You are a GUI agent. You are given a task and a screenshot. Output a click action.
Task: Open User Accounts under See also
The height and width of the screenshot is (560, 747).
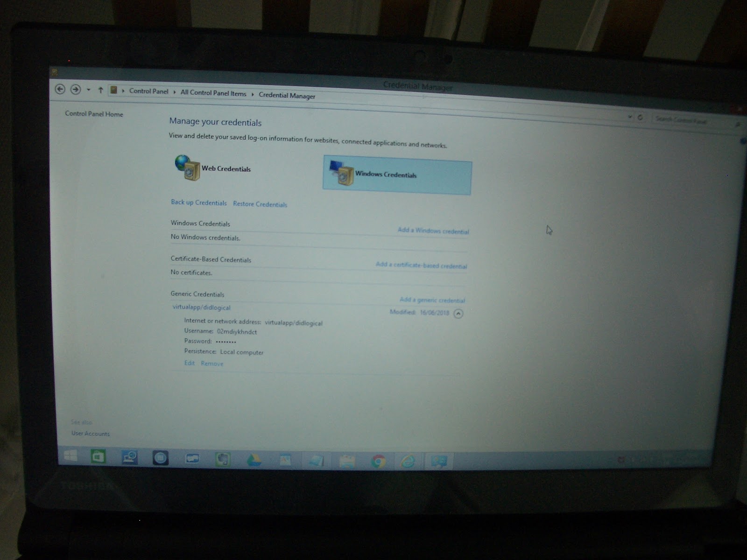(91, 434)
